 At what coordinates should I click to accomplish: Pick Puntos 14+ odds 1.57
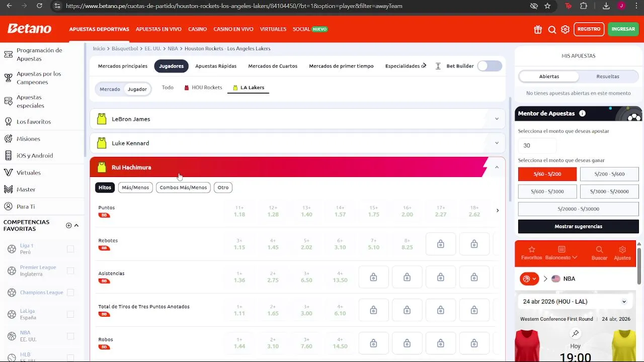click(x=340, y=211)
